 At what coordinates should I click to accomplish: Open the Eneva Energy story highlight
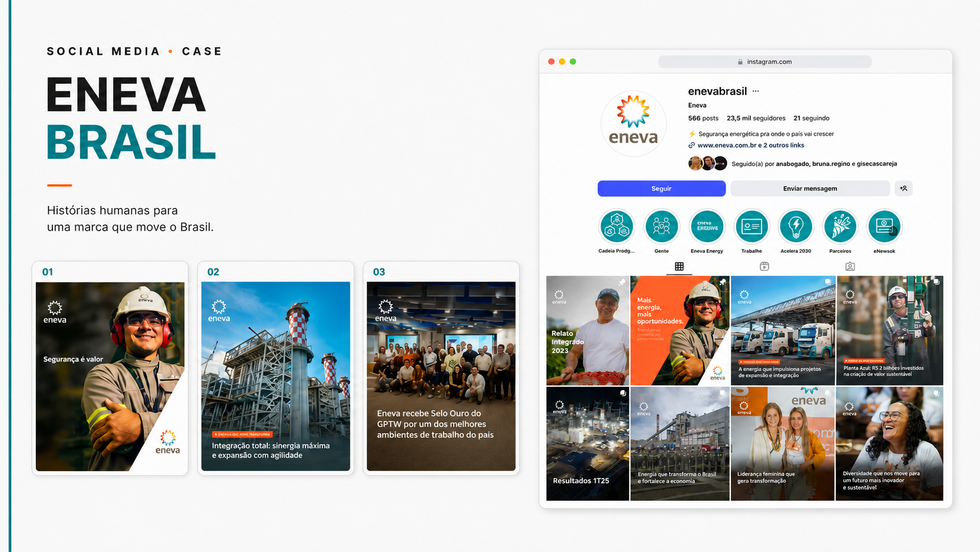(x=707, y=226)
